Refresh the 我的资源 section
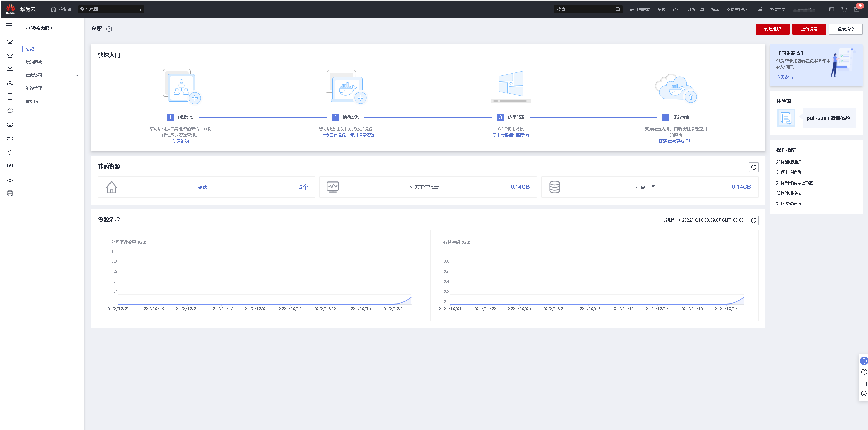Viewport: 868px width, 430px height. (753, 167)
